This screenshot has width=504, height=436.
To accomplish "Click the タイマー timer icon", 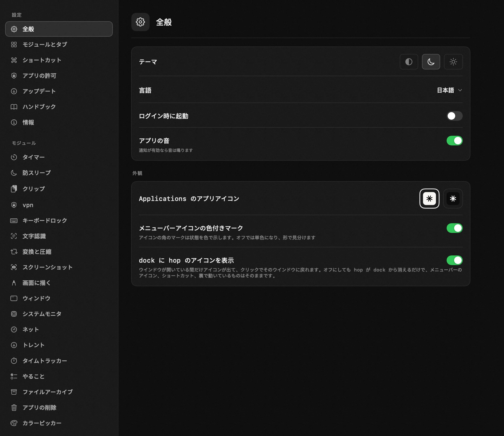I will point(14,157).
